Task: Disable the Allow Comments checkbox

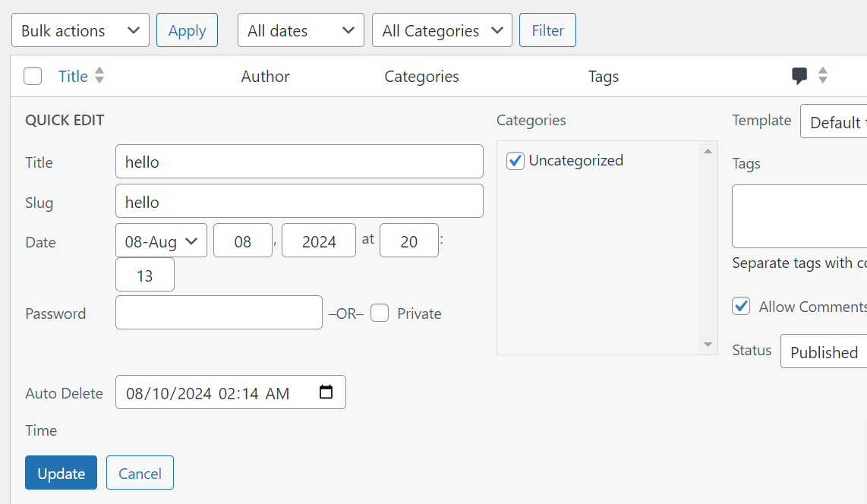Action: pos(741,306)
